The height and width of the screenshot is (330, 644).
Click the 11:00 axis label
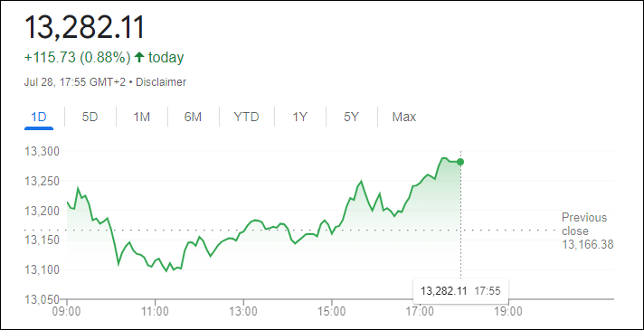[156, 312]
